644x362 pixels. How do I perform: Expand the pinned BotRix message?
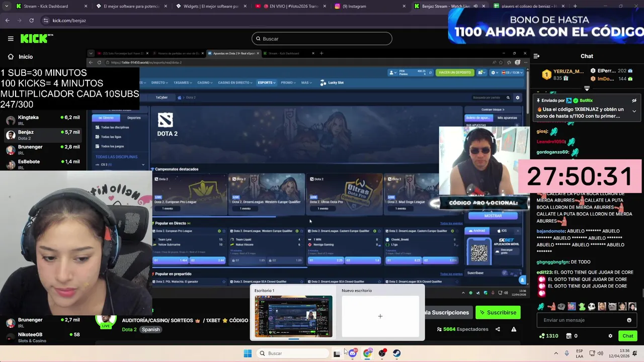pos(634,111)
